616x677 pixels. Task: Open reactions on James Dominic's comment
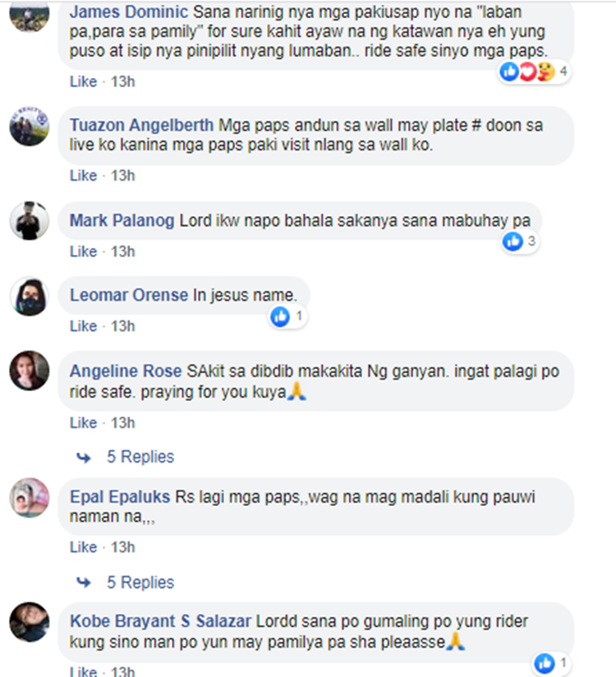coord(534,71)
